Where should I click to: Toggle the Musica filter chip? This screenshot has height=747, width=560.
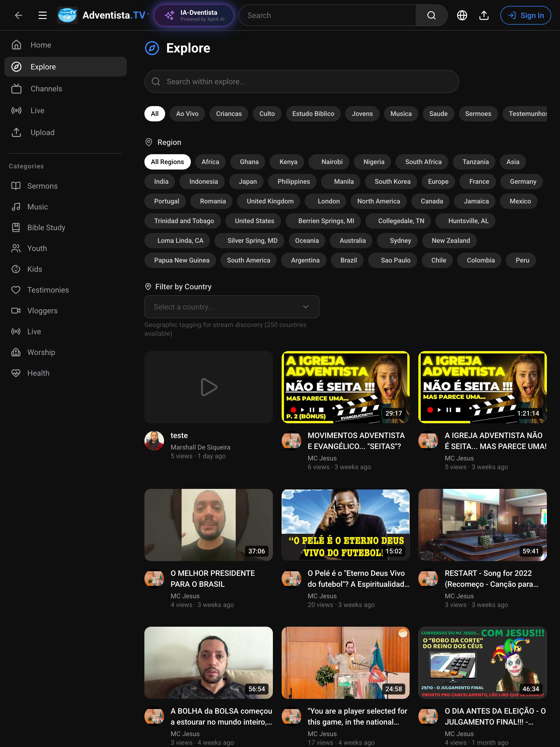tap(401, 114)
